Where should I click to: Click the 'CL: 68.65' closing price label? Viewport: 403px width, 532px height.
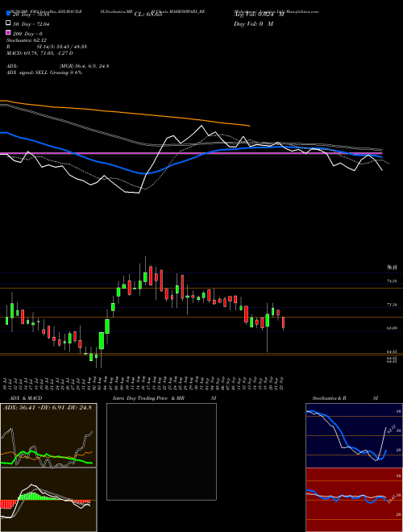(148, 15)
